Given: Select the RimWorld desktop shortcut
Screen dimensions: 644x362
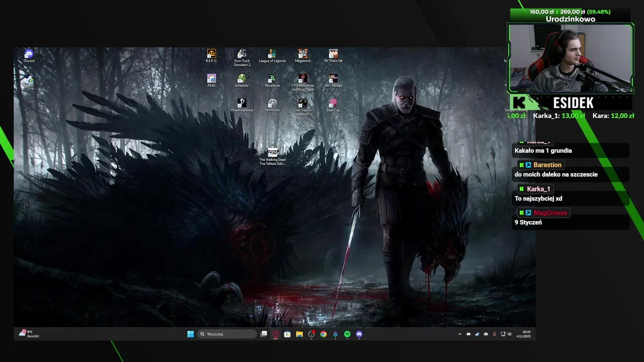Looking at the screenshot, I should (272, 105).
